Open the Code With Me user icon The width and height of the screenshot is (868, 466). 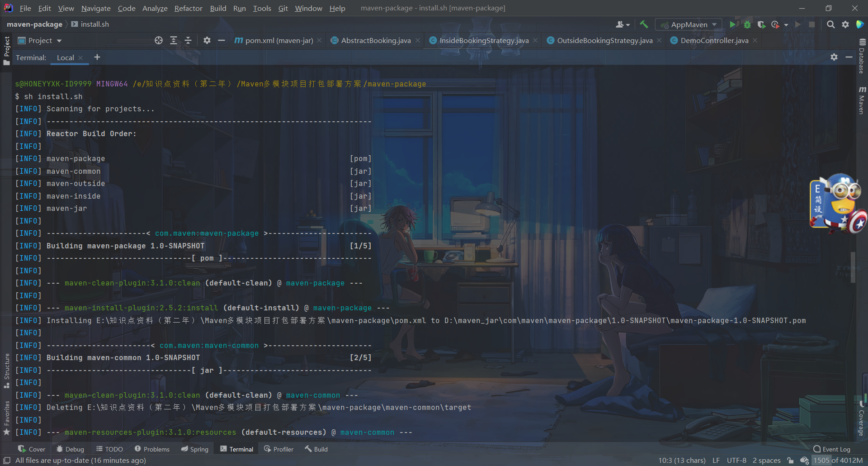[x=620, y=24]
